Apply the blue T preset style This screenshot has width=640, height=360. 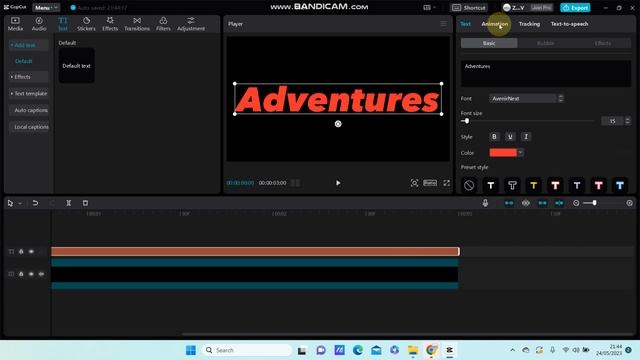click(x=620, y=185)
